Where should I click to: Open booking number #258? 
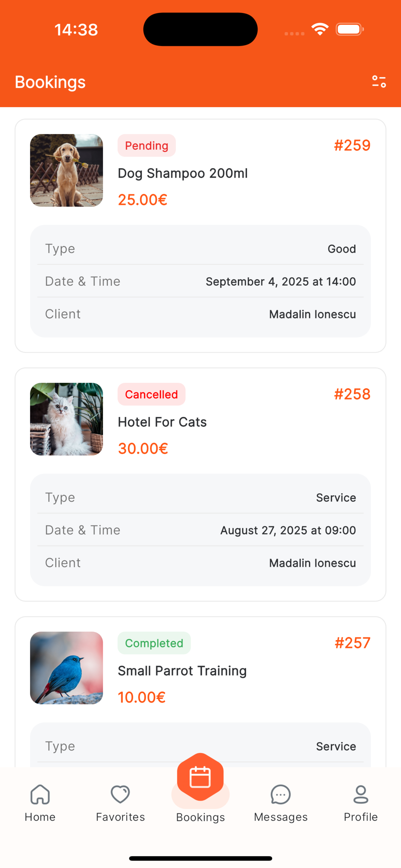(x=352, y=394)
